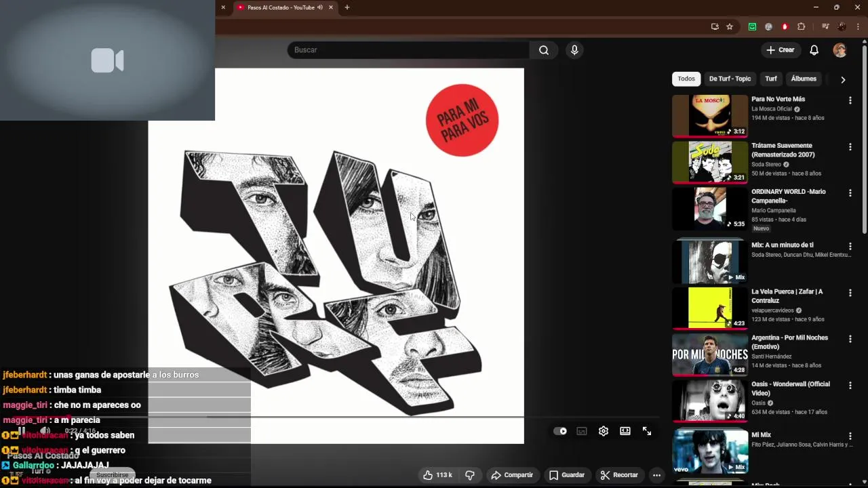The image size is (868, 488).
Task: Open ORDINARY WORLD -Mario Campanella- title
Action: 789,196
